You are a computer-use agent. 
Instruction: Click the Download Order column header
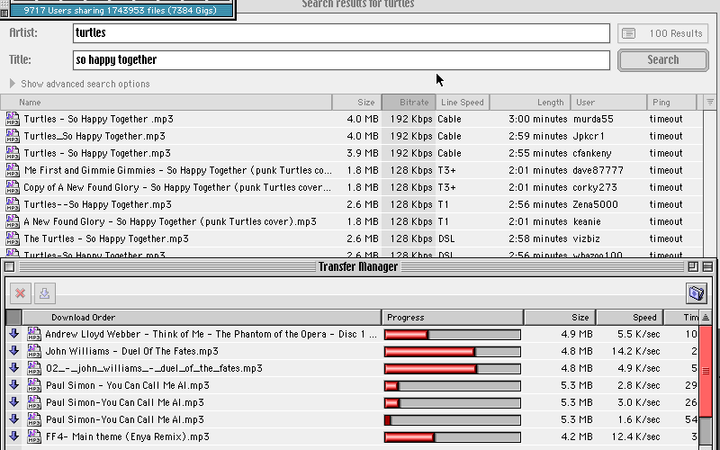200,317
